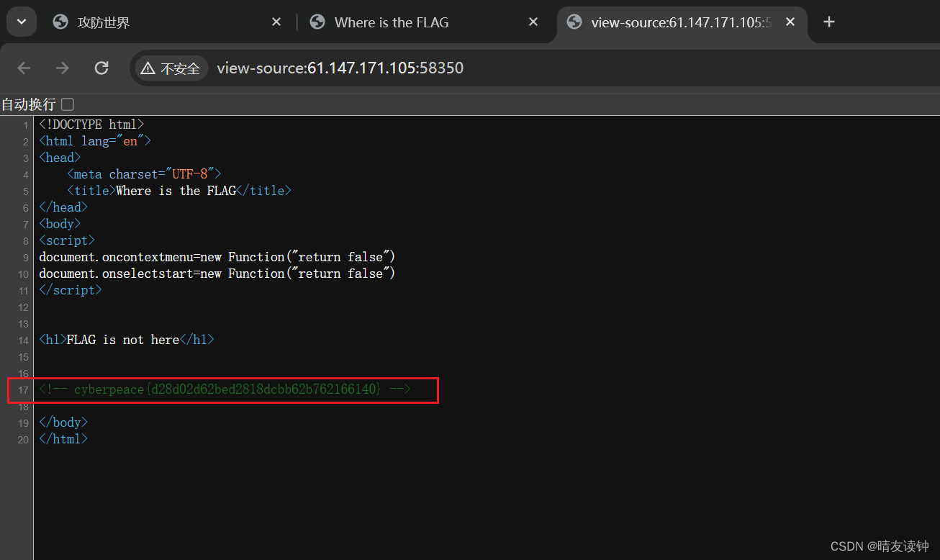Click the forward navigation arrow
The image size is (940, 560).
(63, 68)
